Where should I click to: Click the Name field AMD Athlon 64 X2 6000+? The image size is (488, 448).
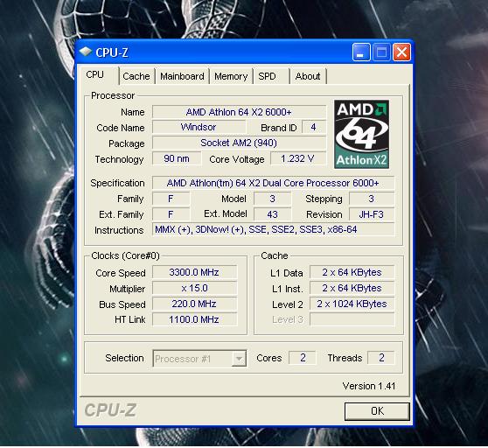click(239, 112)
